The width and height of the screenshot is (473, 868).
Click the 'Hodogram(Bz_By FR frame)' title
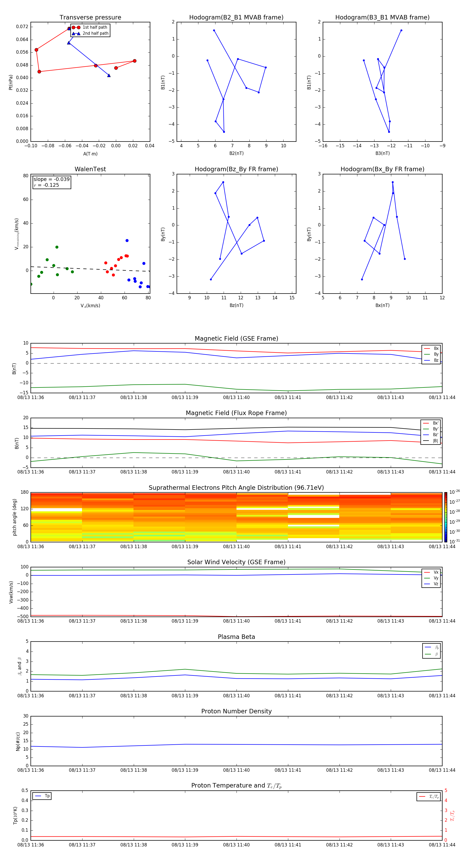pyautogui.click(x=236, y=169)
